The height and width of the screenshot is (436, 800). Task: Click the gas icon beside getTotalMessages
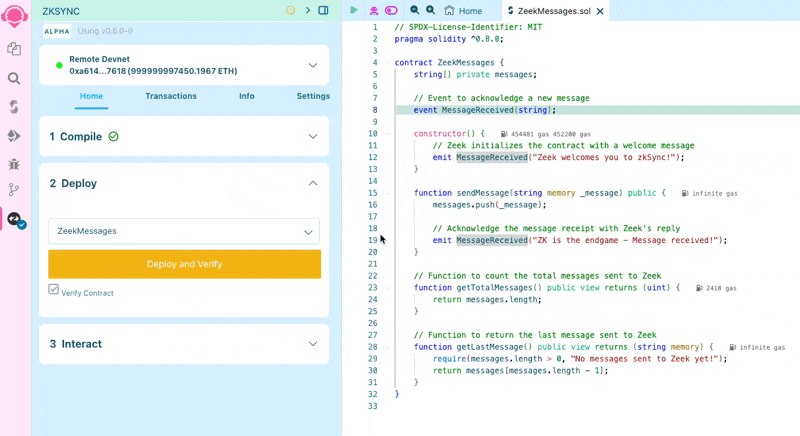699,288
